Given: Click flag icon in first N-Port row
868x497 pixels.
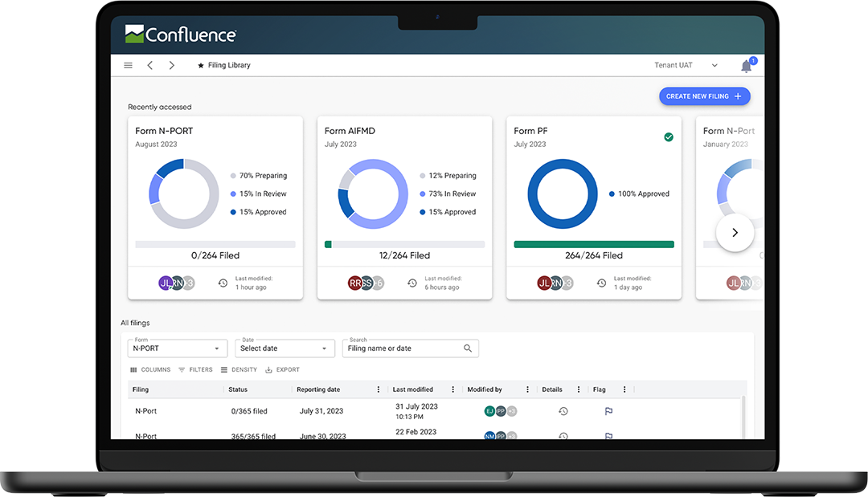Looking at the screenshot, I should (608, 411).
